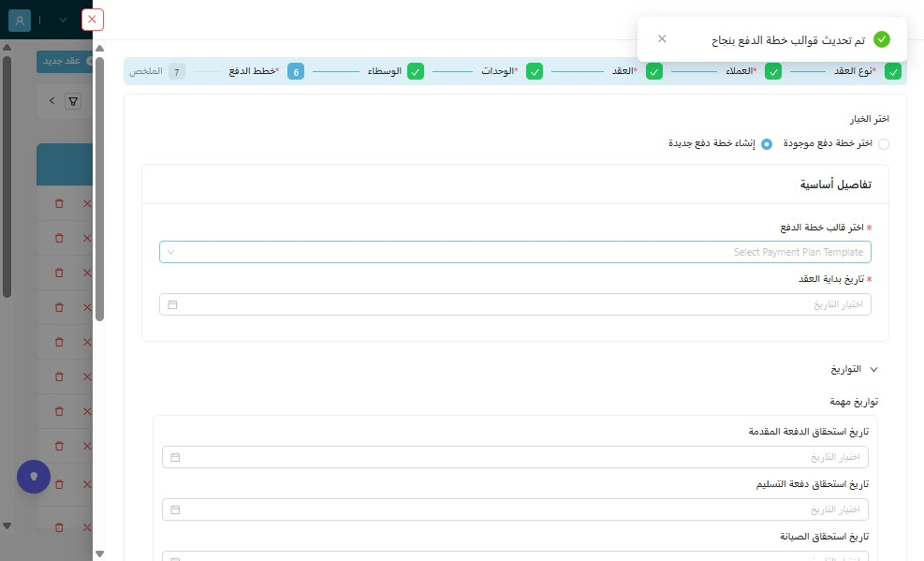Click the green check of العقد step

coord(654,71)
